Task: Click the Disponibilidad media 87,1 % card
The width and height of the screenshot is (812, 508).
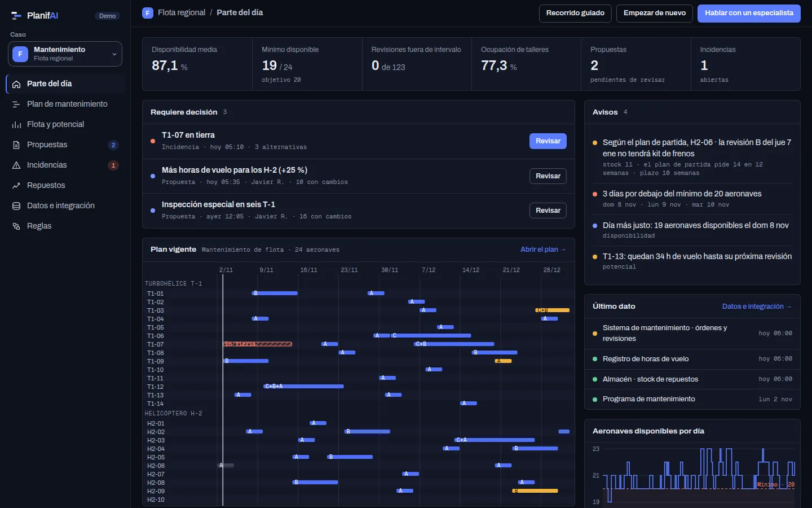Action: pos(197,64)
